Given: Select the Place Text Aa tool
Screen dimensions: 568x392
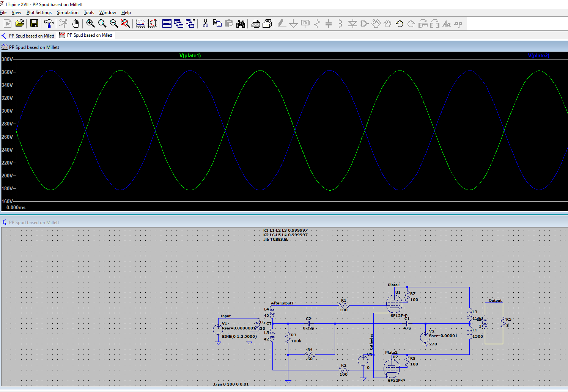Looking at the screenshot, I should [447, 24].
